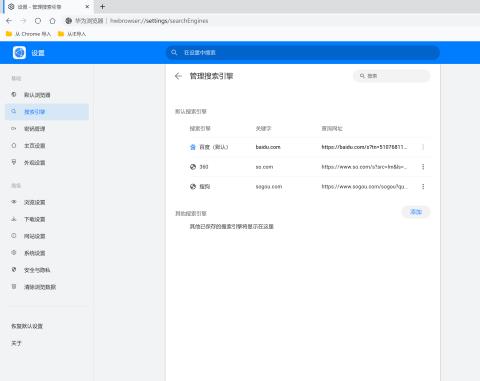The height and width of the screenshot is (381, 480).
Task: Click the globe icon beside 搜狗
Action: coord(193,186)
